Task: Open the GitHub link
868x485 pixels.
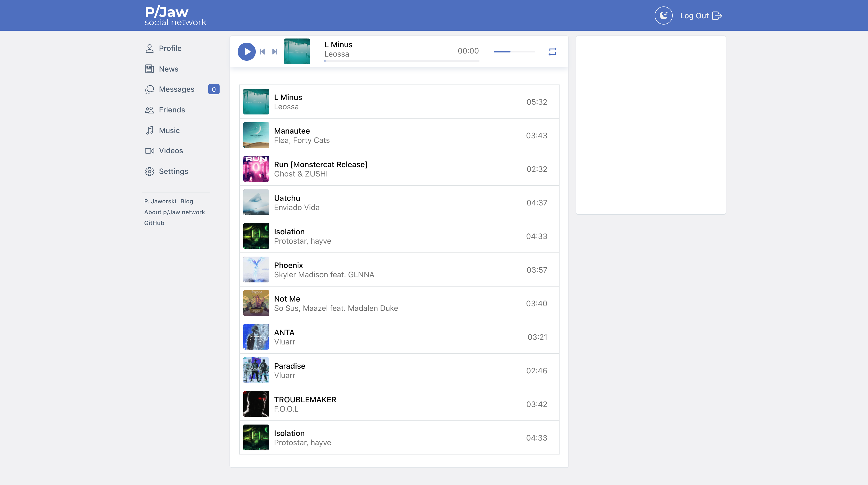Action: click(x=154, y=223)
